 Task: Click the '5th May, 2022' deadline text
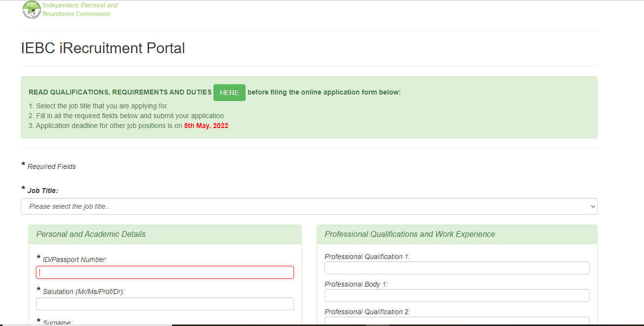(x=206, y=126)
